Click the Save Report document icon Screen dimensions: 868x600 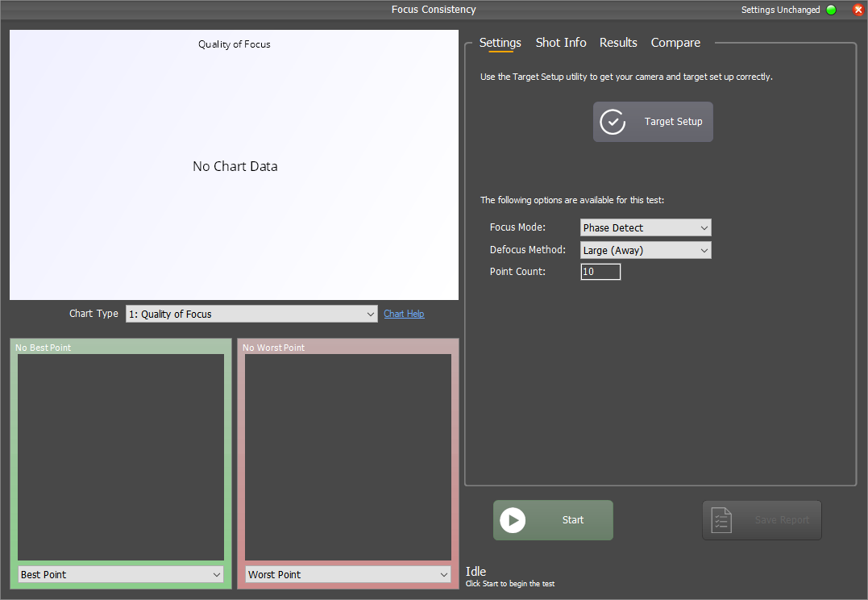[x=721, y=520]
